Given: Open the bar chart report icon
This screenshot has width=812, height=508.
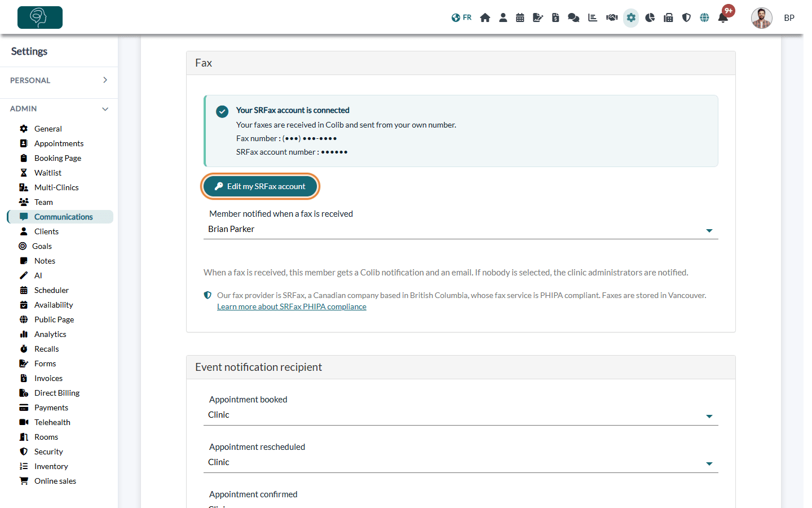Looking at the screenshot, I should [x=593, y=17].
